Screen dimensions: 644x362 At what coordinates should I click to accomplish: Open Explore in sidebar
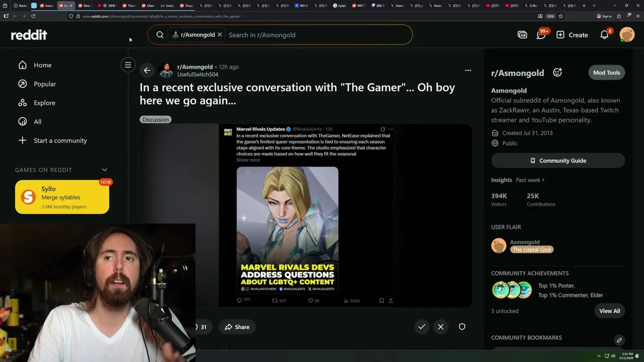(x=44, y=103)
